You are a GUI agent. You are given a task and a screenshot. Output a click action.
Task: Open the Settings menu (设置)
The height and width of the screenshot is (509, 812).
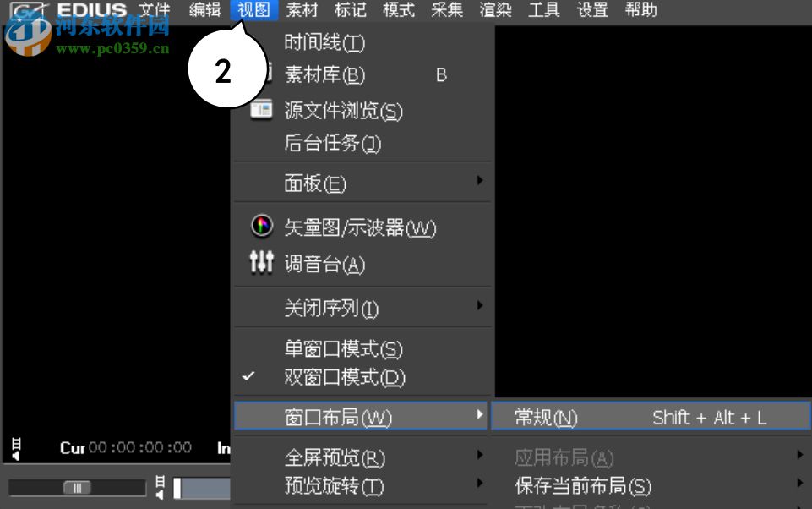pos(591,10)
